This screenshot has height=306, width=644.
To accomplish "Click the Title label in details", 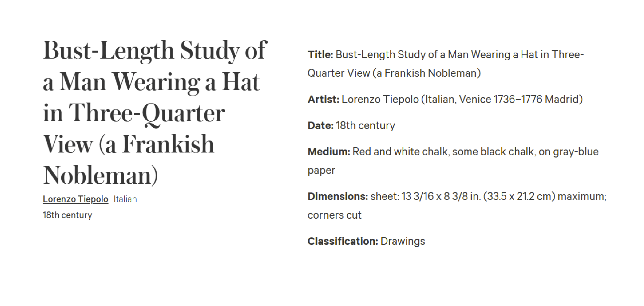I will pos(320,55).
